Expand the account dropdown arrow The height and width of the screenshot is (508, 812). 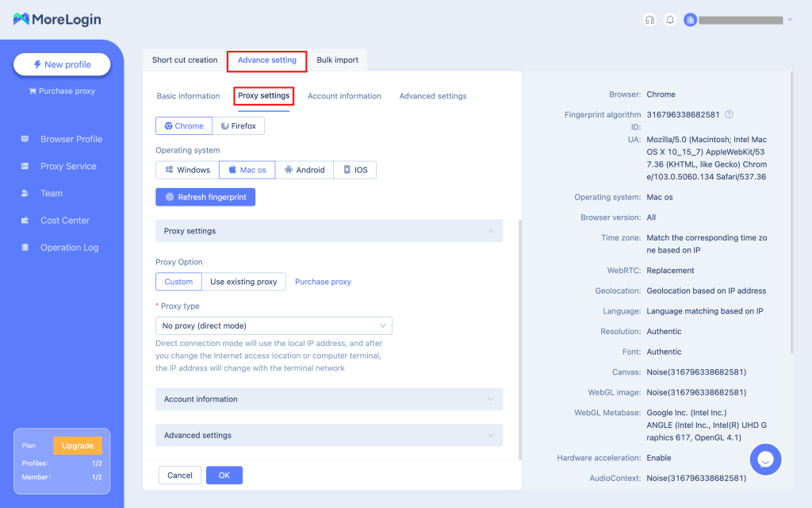tap(790, 20)
